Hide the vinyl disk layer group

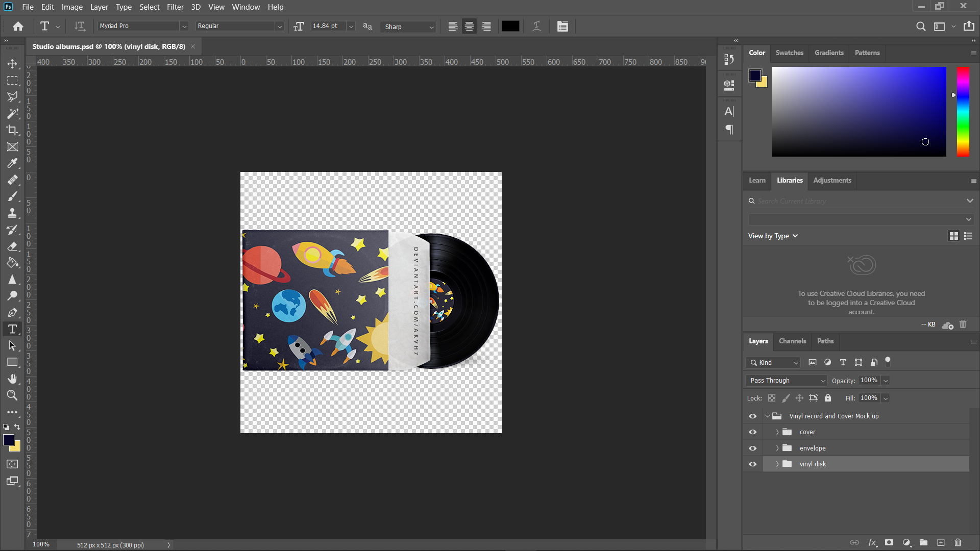click(752, 464)
